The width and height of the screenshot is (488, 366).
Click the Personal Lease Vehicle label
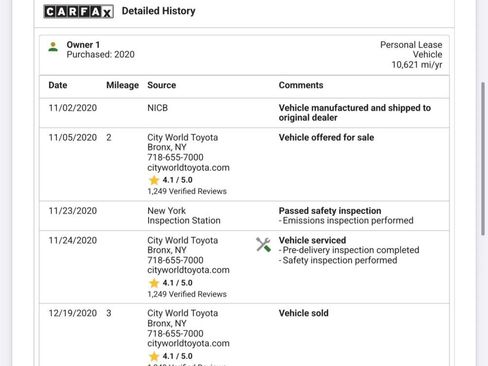(x=411, y=50)
